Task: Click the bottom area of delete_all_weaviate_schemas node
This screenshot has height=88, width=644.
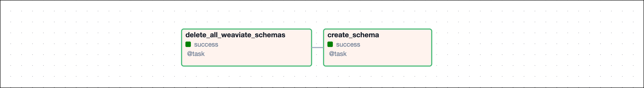Action: (246, 62)
